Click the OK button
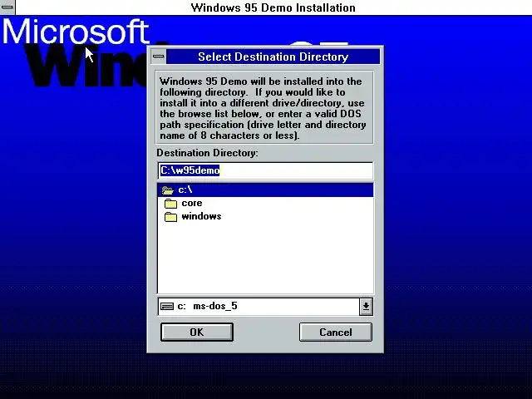Screen dimensions: 532x399 coord(197,332)
